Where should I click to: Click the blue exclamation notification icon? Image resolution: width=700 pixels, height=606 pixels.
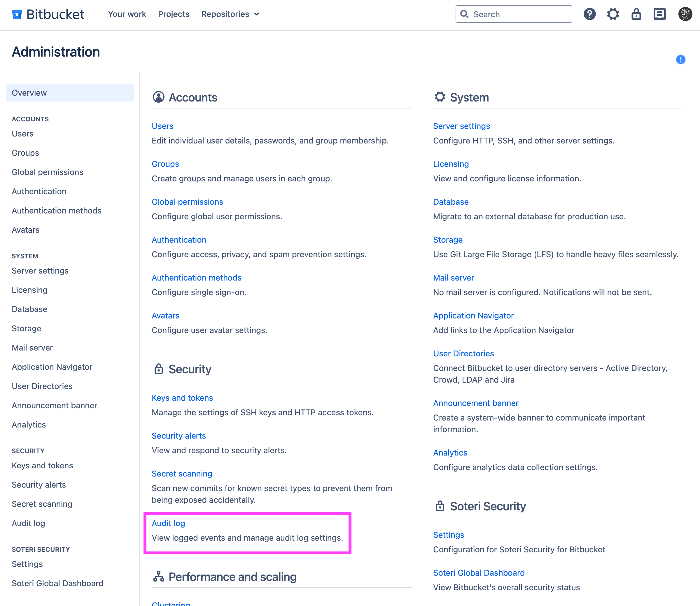(680, 59)
